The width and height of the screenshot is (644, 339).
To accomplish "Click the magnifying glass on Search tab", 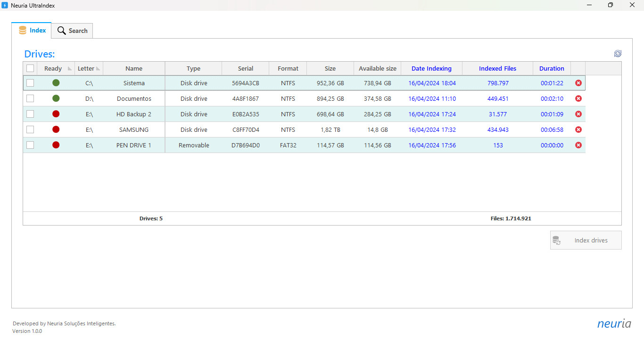I will point(61,30).
